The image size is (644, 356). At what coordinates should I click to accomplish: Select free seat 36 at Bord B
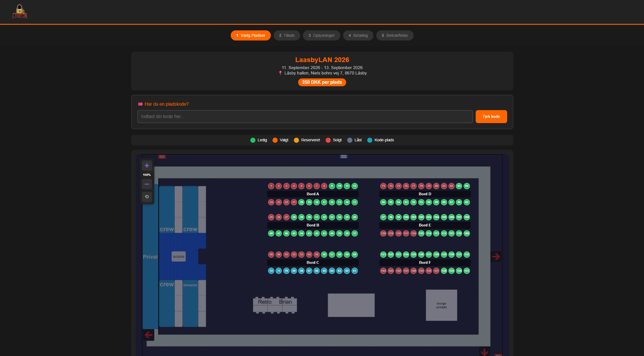[x=355, y=217]
